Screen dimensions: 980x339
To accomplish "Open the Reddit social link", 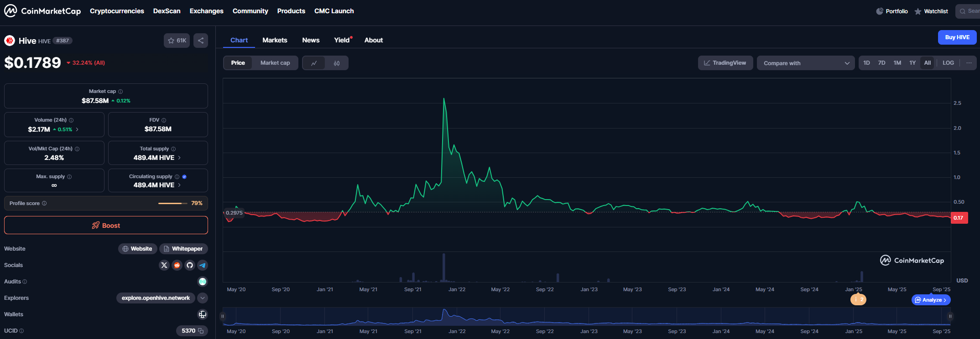I will [177, 265].
